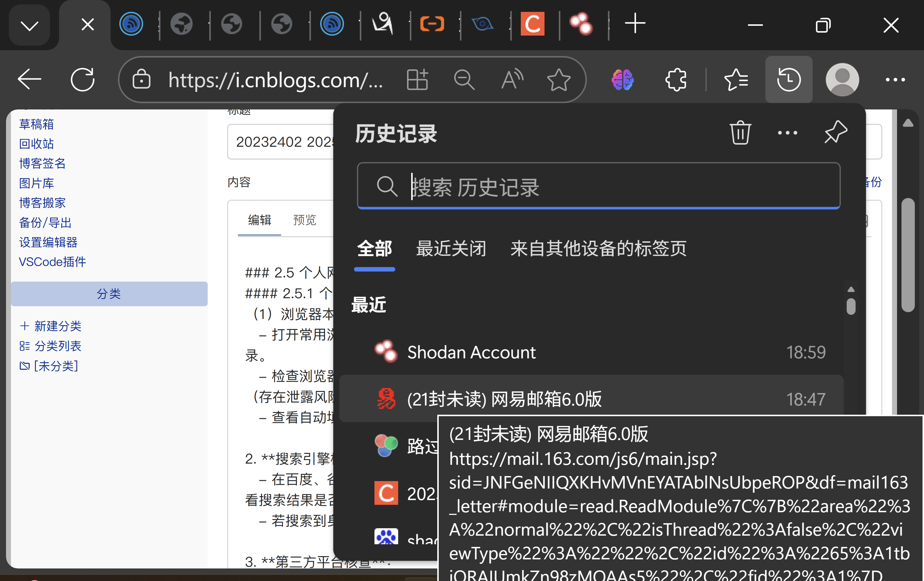Open browser settings and more menu
This screenshot has height=581, width=924.
[x=895, y=80]
